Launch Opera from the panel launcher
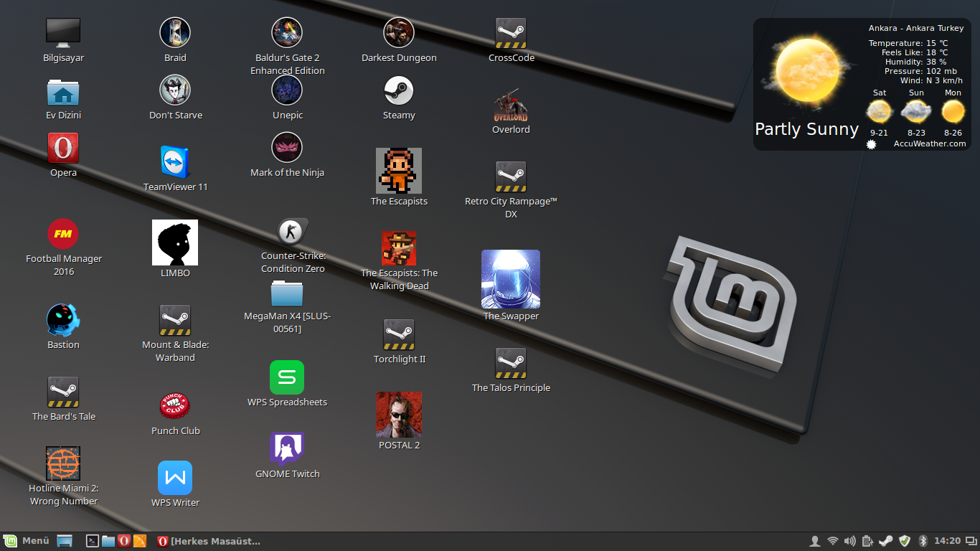Image resolution: width=980 pixels, height=551 pixels. point(124,541)
